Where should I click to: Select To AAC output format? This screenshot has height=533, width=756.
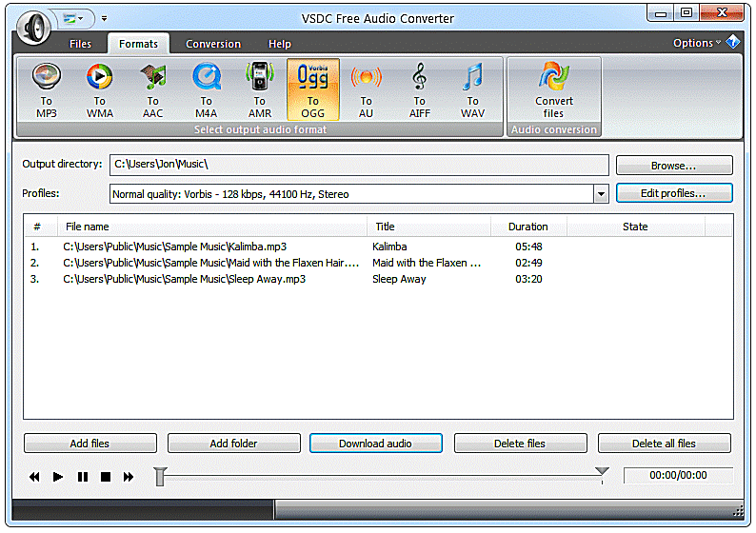point(153,90)
